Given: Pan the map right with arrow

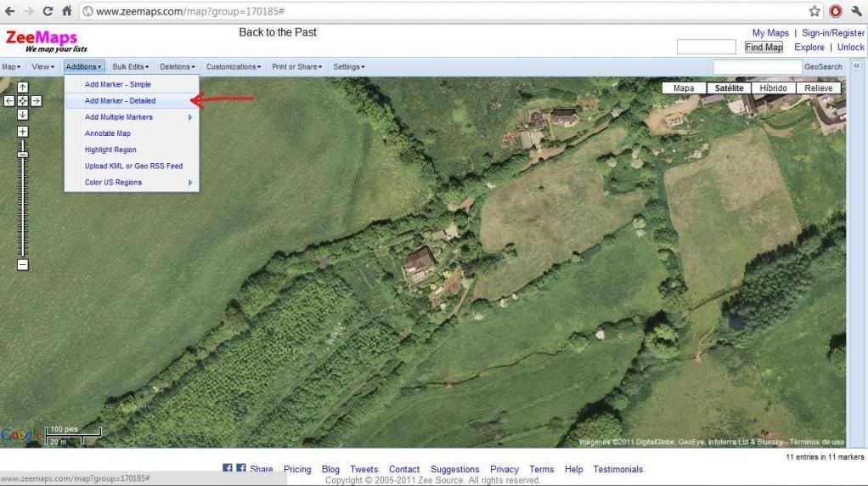Looking at the screenshot, I should [37, 101].
